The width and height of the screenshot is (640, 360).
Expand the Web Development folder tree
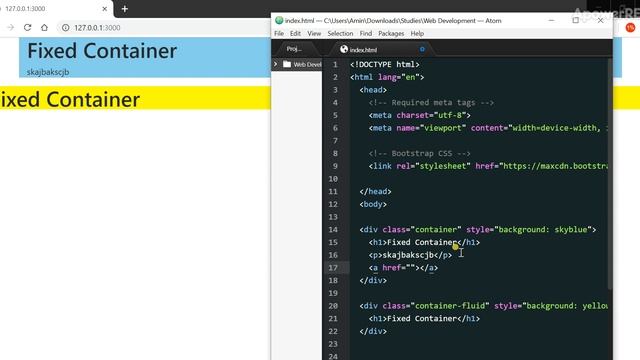click(x=276, y=64)
